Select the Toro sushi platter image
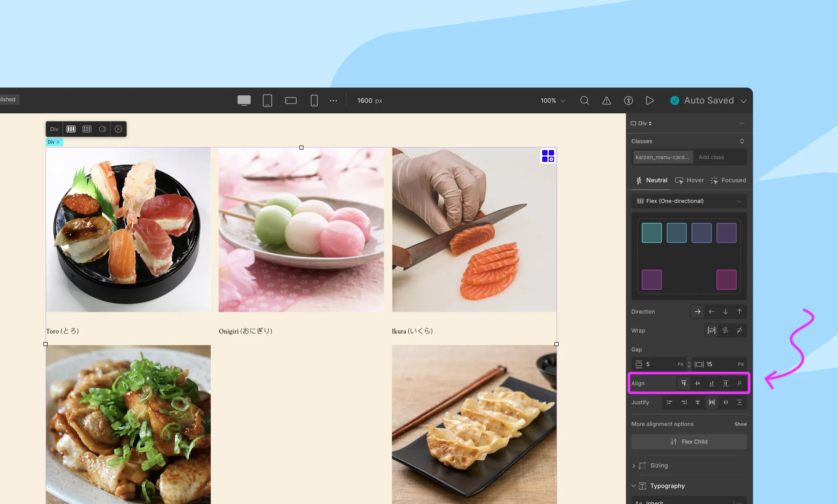The width and height of the screenshot is (838, 504). click(128, 230)
